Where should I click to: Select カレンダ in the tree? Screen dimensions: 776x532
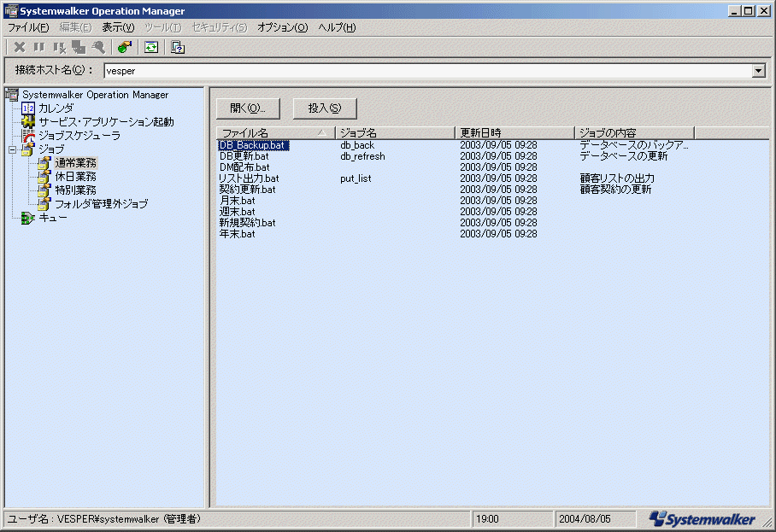click(x=56, y=108)
